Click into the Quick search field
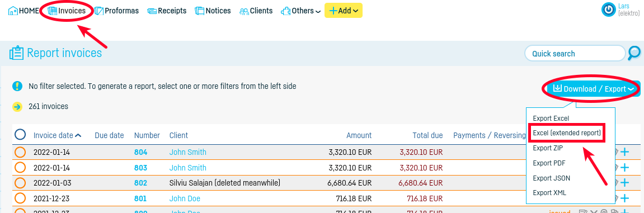644x213 pixels. point(575,53)
